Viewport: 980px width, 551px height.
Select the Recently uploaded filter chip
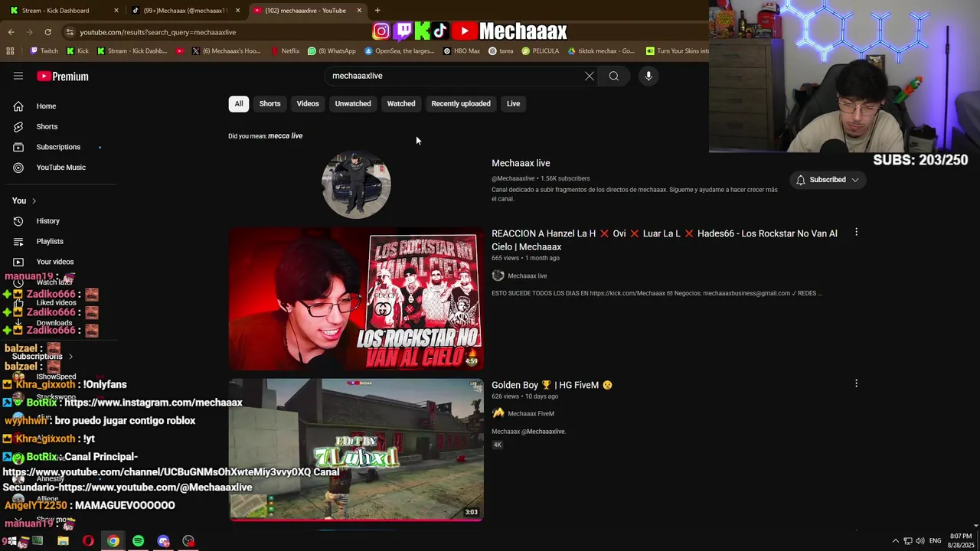pos(461,104)
